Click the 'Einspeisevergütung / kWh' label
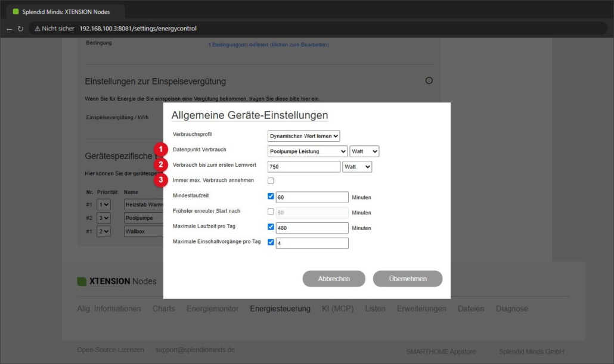The width and height of the screenshot is (614, 364). point(117,117)
